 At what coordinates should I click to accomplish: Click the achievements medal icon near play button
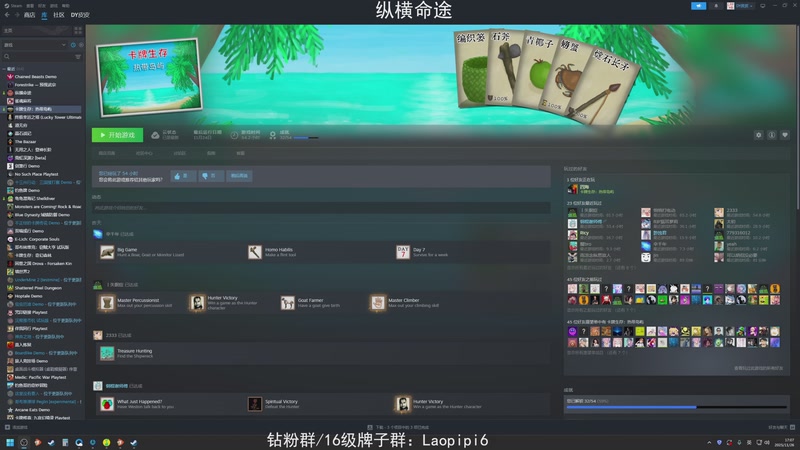pos(273,135)
